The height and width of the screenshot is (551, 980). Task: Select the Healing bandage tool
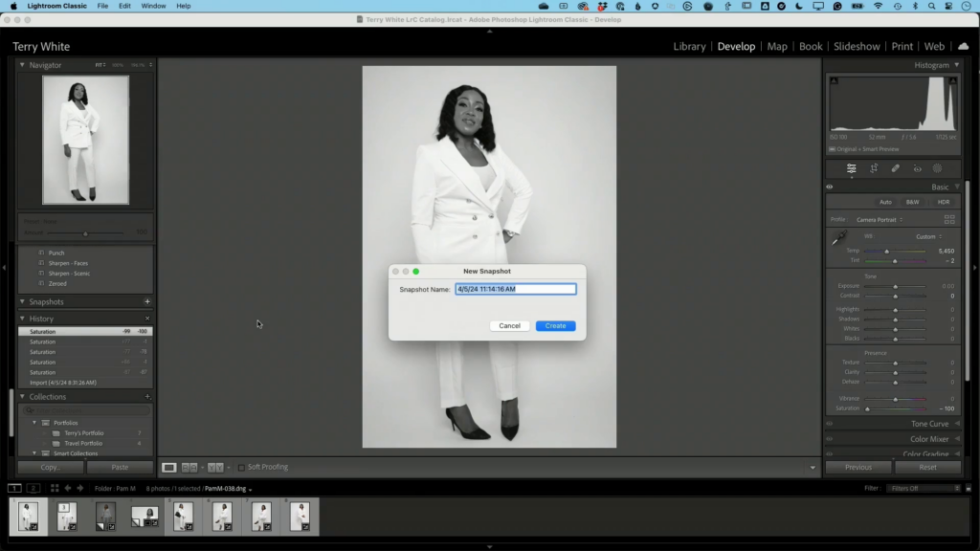pos(896,168)
